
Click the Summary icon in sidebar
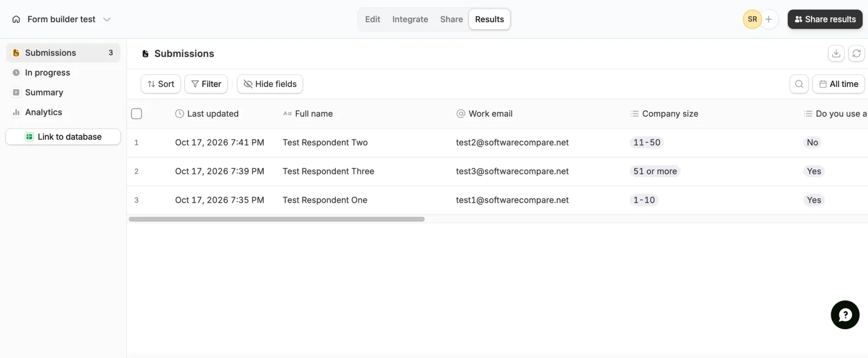click(16, 92)
